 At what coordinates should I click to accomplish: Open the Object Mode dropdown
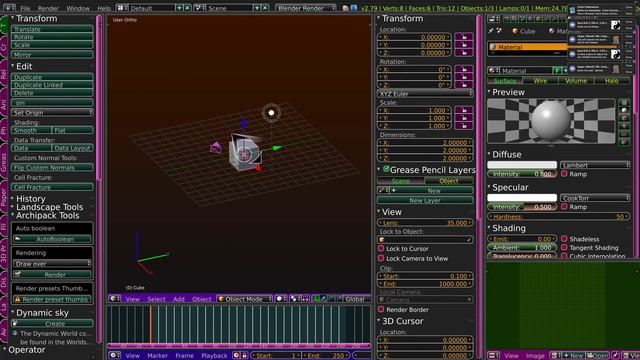click(244, 299)
